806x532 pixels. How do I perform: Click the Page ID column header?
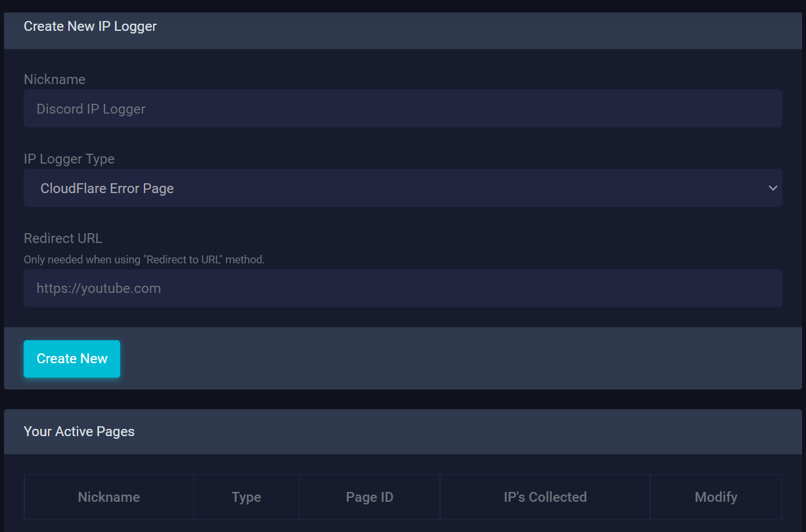coord(370,497)
